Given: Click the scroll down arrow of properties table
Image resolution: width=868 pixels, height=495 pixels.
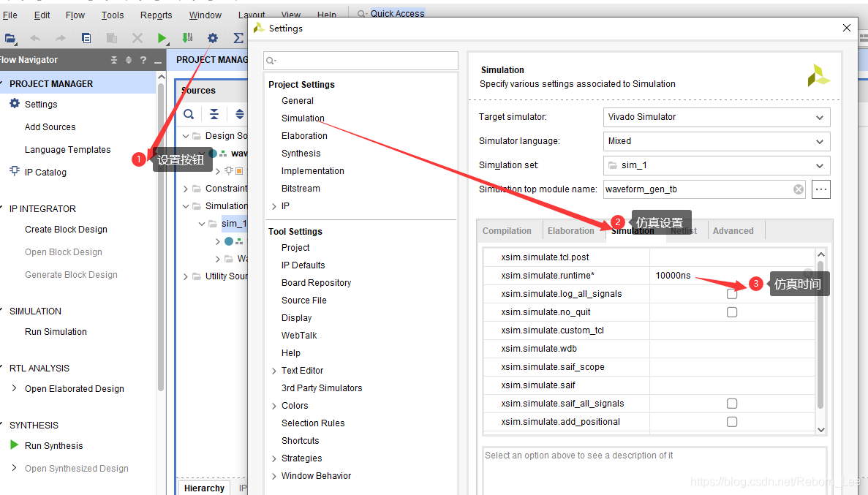Looking at the screenshot, I should pyautogui.click(x=821, y=430).
